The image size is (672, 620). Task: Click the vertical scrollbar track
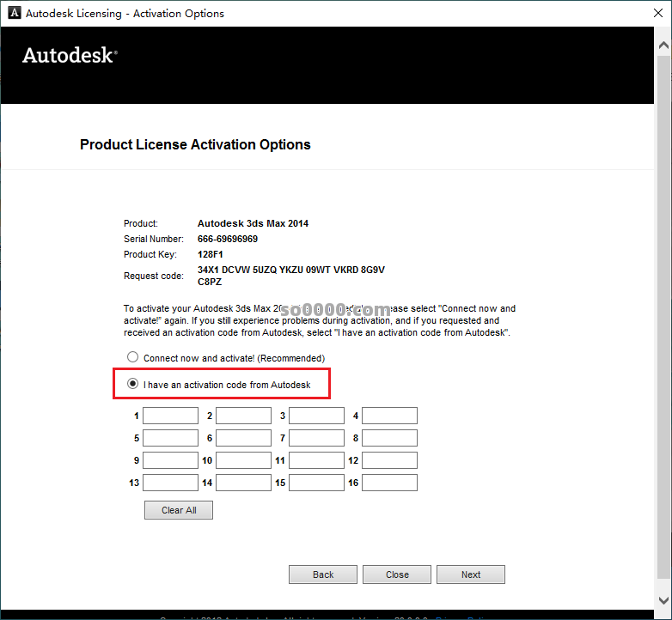click(x=663, y=317)
